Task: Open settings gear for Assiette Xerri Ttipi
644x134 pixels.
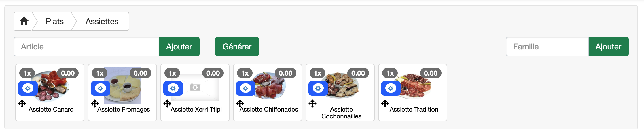Action: tap(173, 88)
